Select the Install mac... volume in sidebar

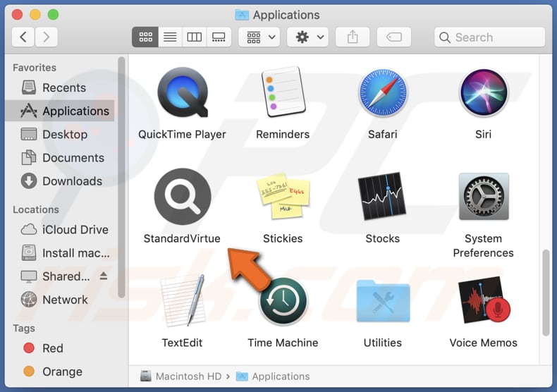click(61, 253)
